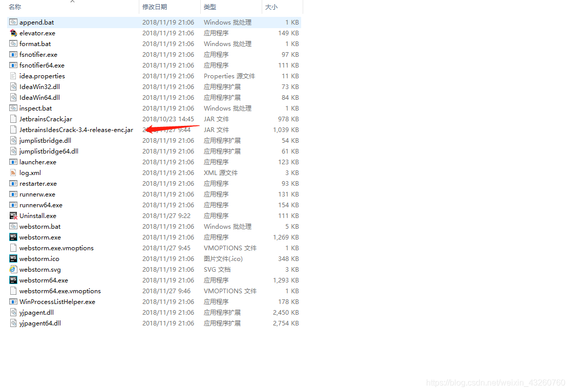Select the idea.properties file icon
This screenshot has width=570, height=392.
[x=13, y=76]
